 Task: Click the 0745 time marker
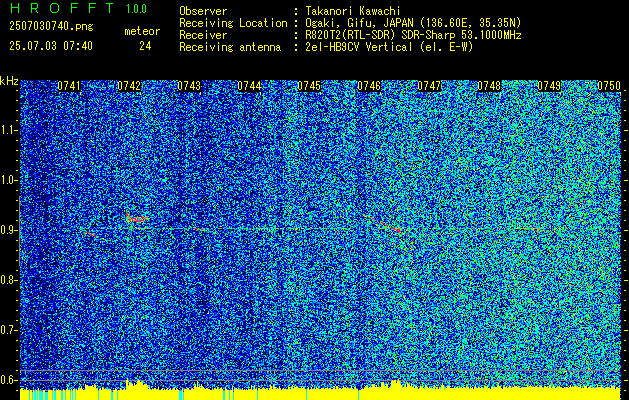(x=309, y=86)
